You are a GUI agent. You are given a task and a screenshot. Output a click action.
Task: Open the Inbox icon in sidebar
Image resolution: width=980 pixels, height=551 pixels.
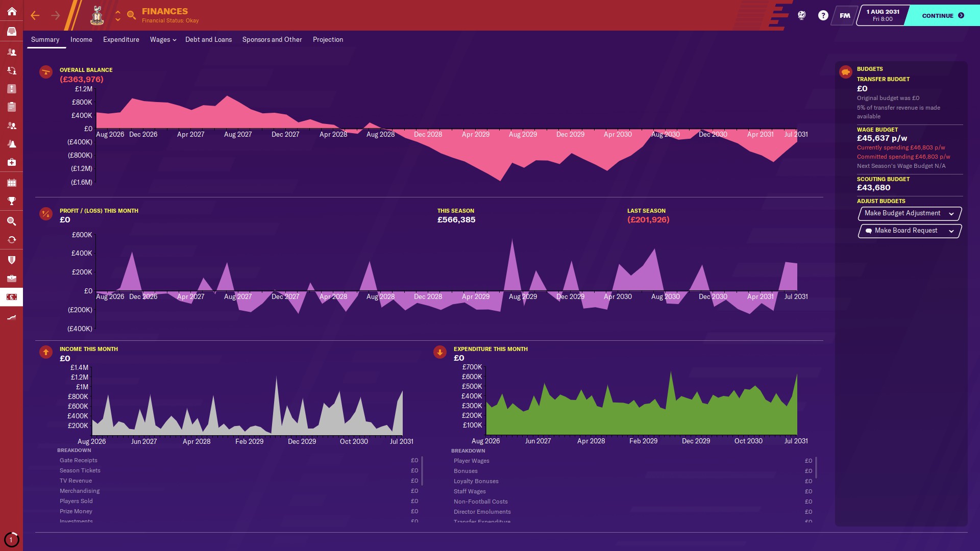point(11,31)
